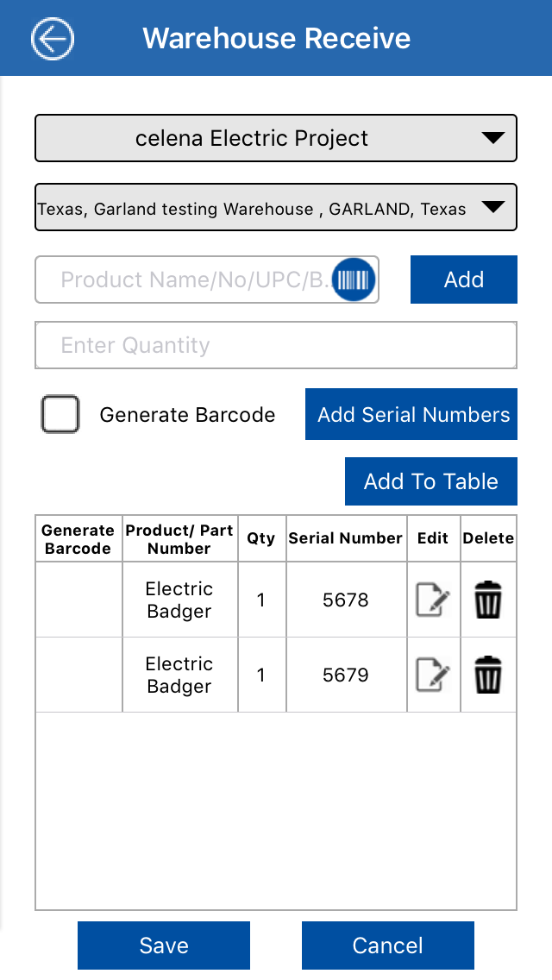Select the Serial Number column header
552x980 pixels.
(x=346, y=538)
